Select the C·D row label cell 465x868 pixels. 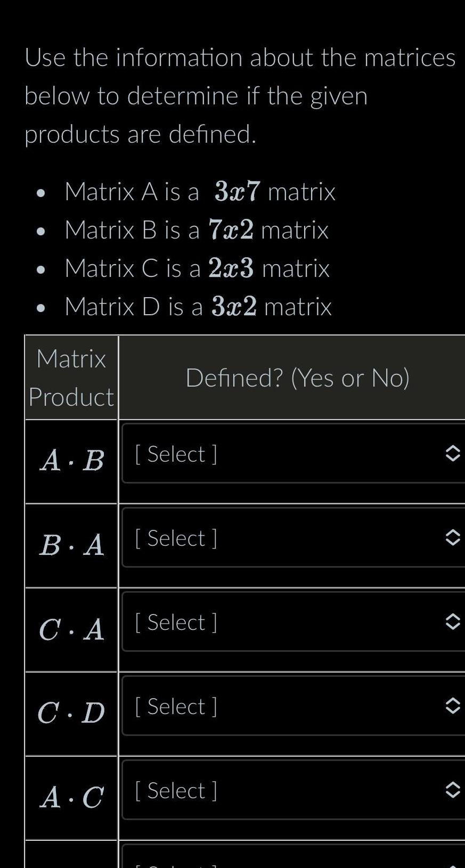coord(71,714)
